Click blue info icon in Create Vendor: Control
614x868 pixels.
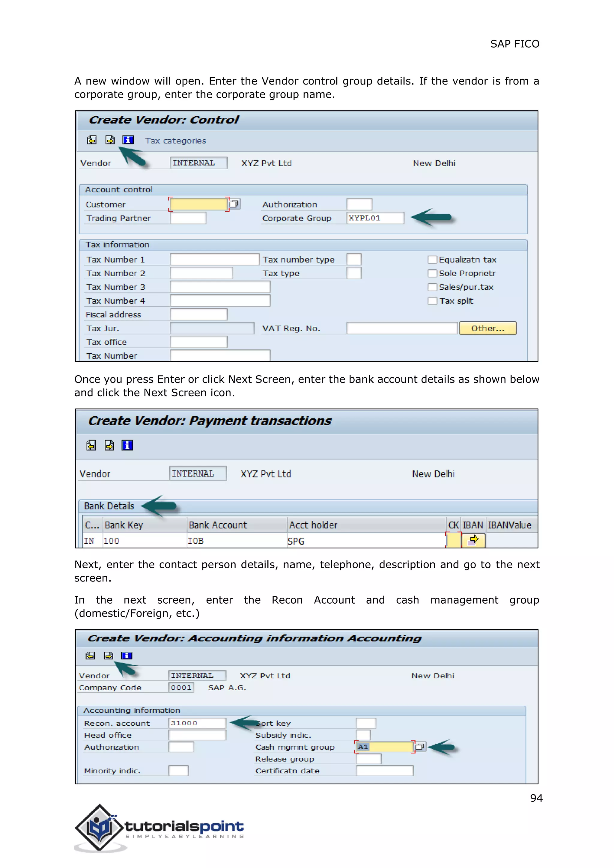click(x=128, y=140)
